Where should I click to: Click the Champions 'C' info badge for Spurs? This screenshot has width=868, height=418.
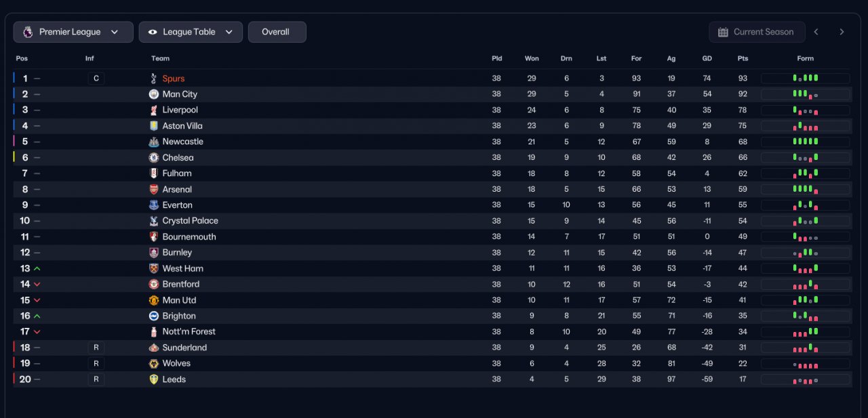point(96,79)
